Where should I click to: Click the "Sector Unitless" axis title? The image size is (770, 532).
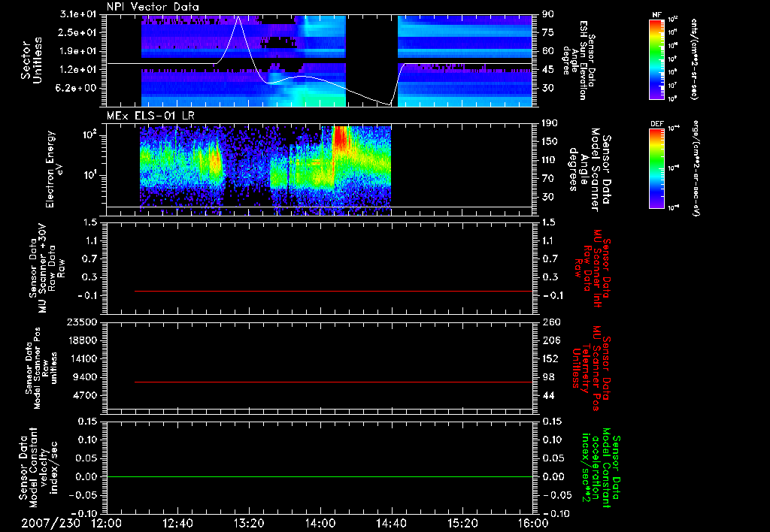point(31,60)
